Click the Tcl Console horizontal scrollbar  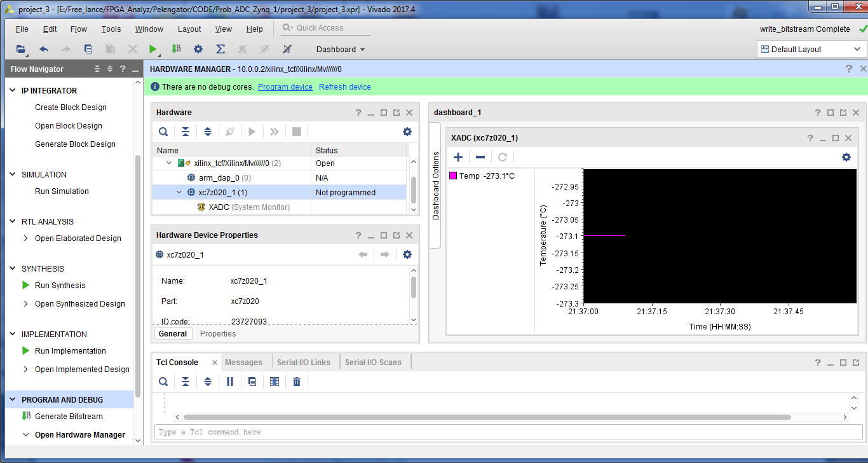click(487, 417)
